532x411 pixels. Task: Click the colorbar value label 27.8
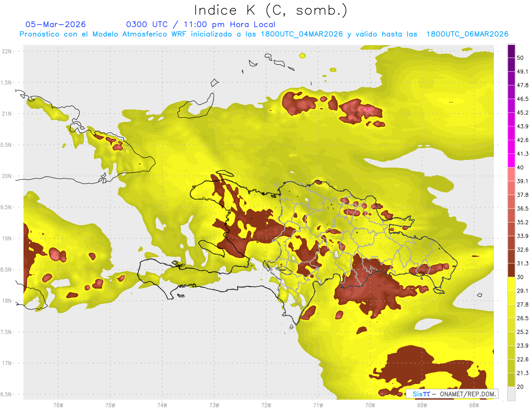coord(523,305)
